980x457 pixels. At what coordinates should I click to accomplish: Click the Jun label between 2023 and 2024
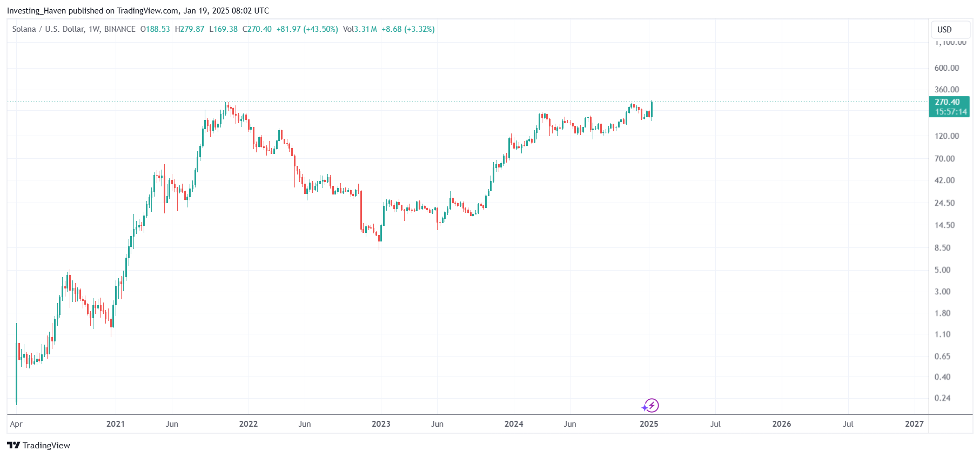point(437,424)
